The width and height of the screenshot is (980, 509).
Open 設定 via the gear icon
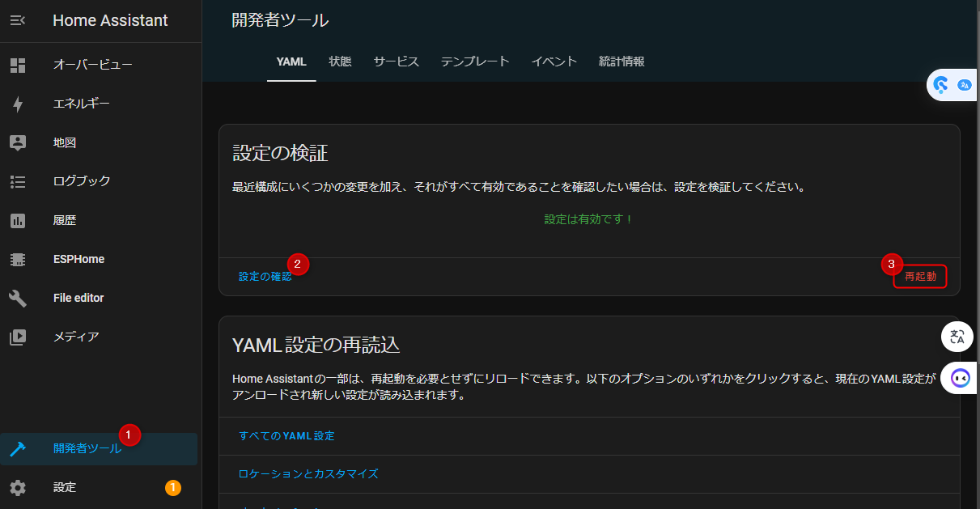pos(18,487)
